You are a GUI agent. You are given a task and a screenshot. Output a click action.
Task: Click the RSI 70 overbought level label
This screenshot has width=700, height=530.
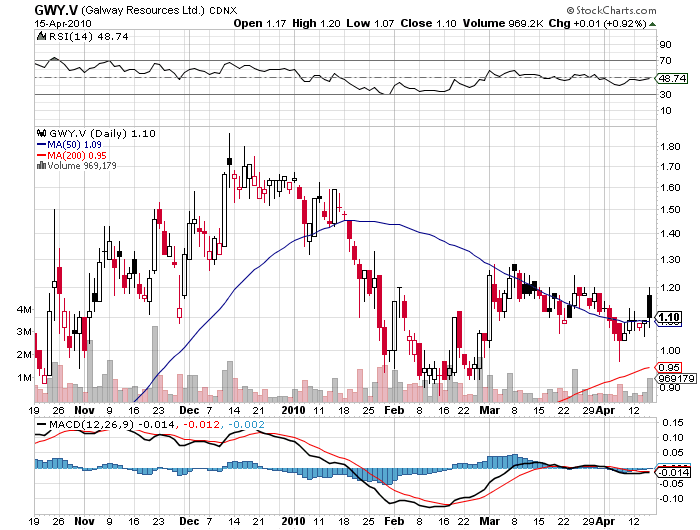(666, 61)
